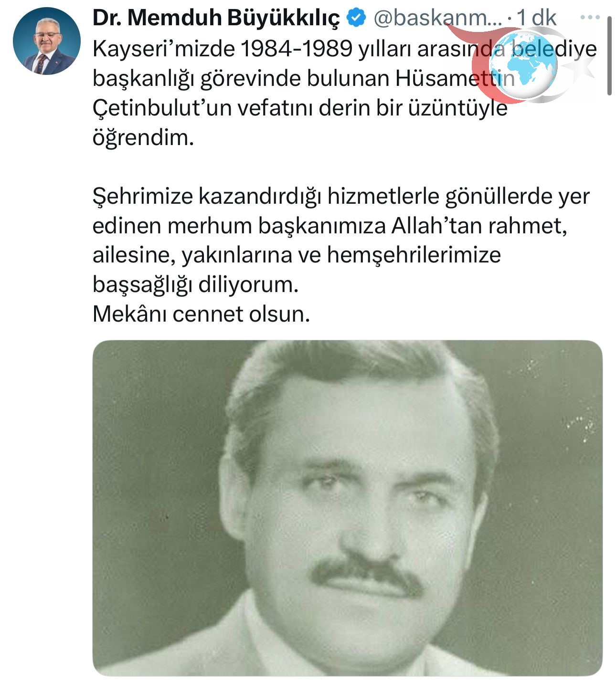616x682 pixels.
Task: Click the line starting with Şehrimize kazandırdığı
Action: 341,196
